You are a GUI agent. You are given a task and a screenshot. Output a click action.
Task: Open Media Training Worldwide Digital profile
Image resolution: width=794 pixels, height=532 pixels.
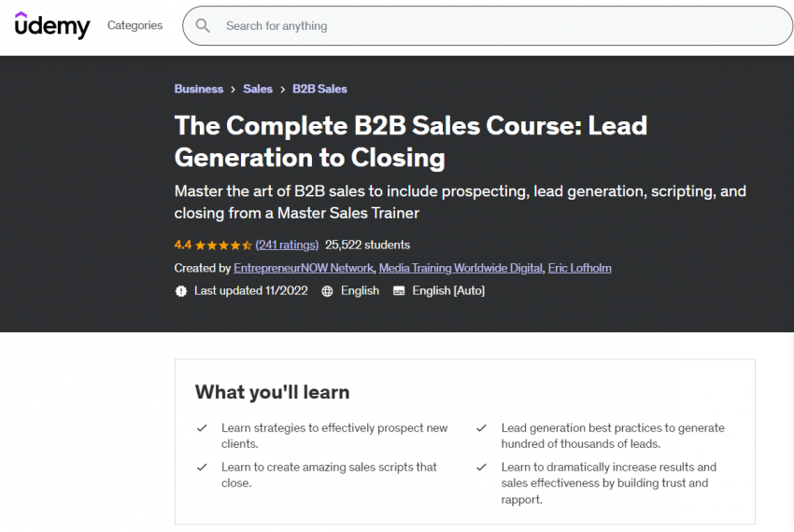click(461, 268)
